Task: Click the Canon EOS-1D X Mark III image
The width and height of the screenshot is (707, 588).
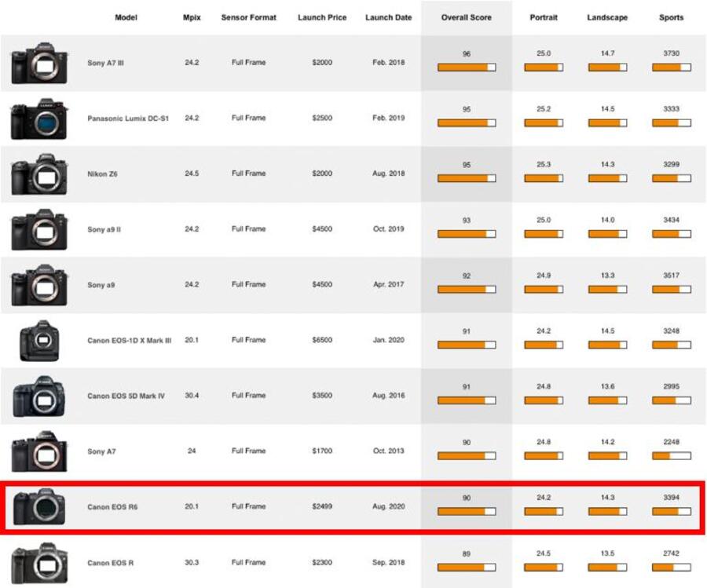Action: [x=39, y=341]
